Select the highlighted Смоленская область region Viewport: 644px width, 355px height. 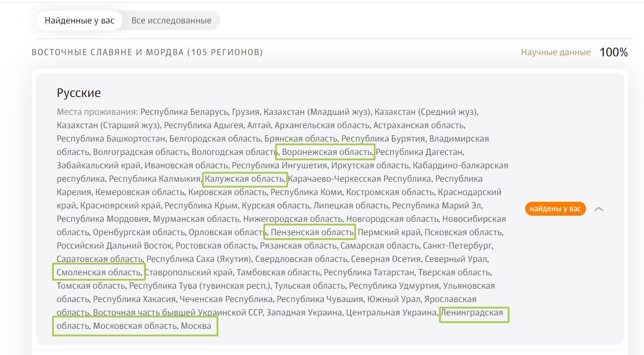[x=98, y=271]
